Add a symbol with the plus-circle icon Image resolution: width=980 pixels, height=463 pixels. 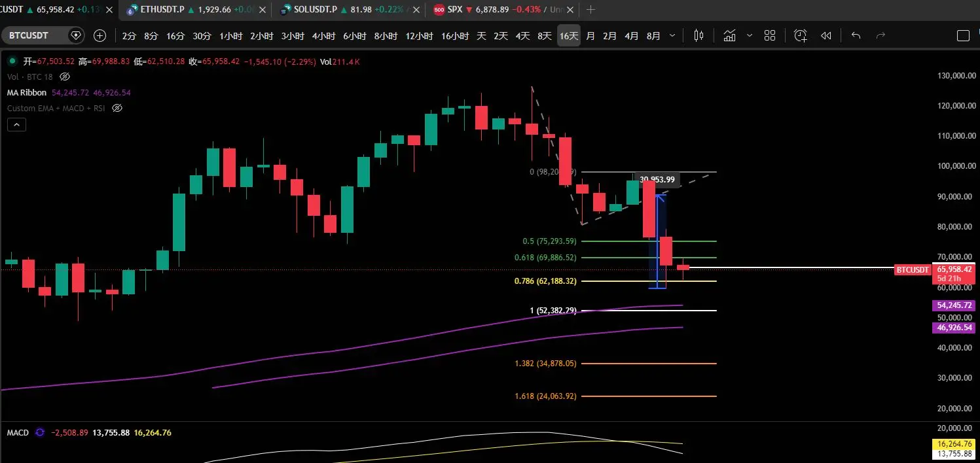tap(100, 35)
